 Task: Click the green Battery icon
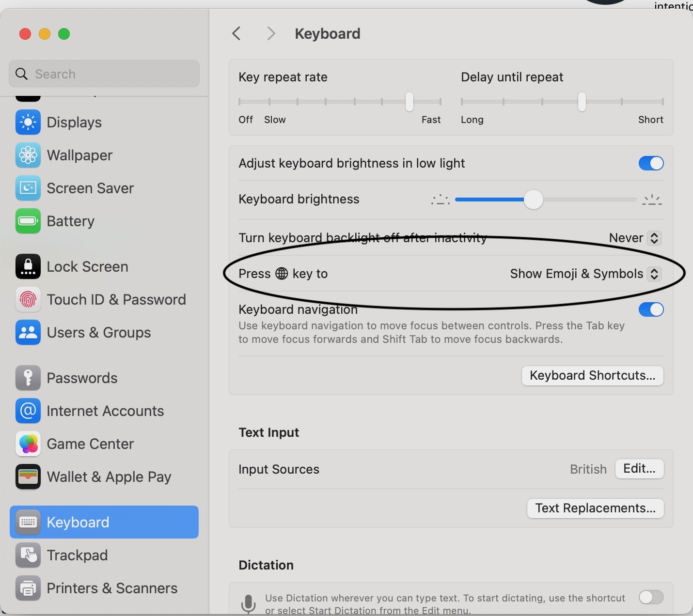pyautogui.click(x=28, y=221)
